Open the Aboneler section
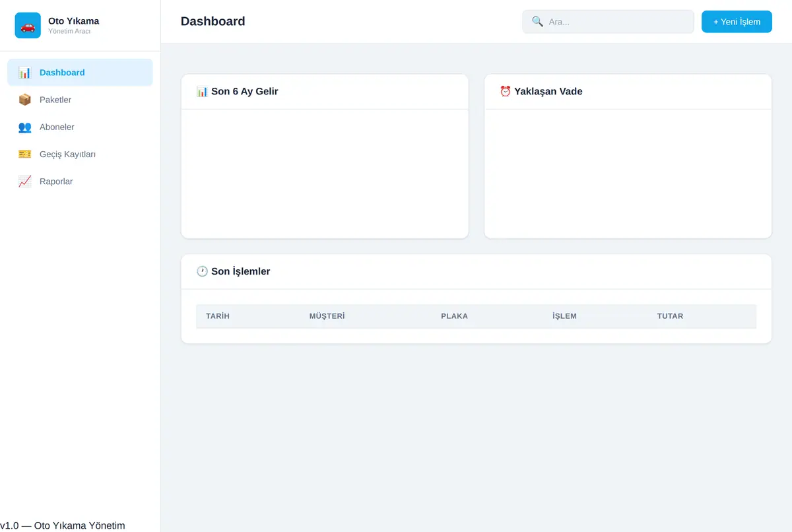 tap(80, 127)
